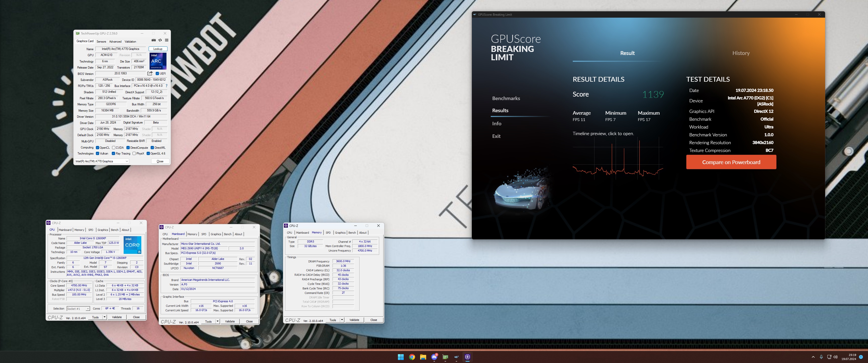Show hidden tray icons chevron
868x363 pixels.
click(x=813, y=357)
